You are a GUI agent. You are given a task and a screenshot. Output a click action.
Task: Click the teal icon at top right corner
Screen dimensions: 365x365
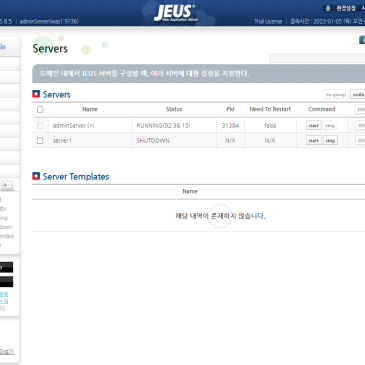point(362,40)
